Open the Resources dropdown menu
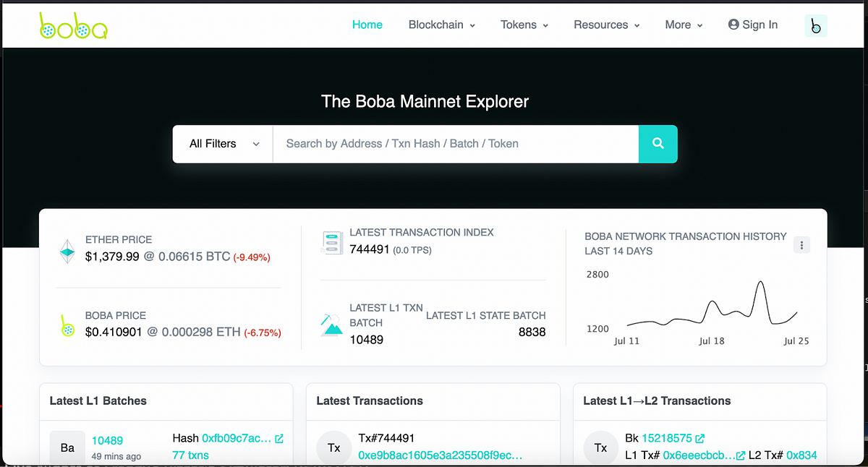 click(x=607, y=25)
